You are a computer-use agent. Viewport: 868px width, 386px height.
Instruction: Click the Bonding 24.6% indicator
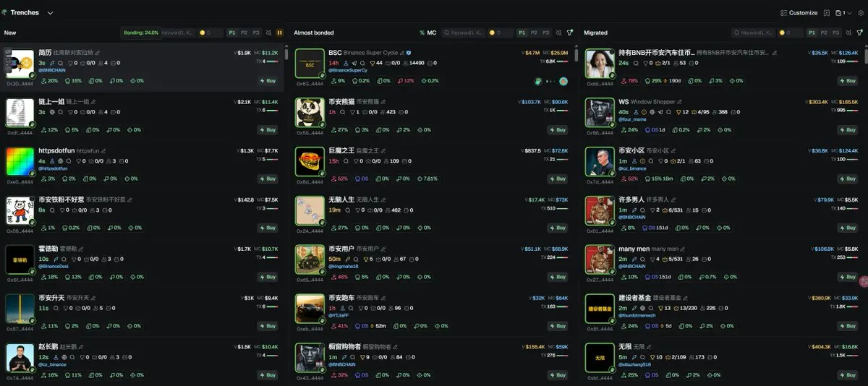(x=141, y=33)
